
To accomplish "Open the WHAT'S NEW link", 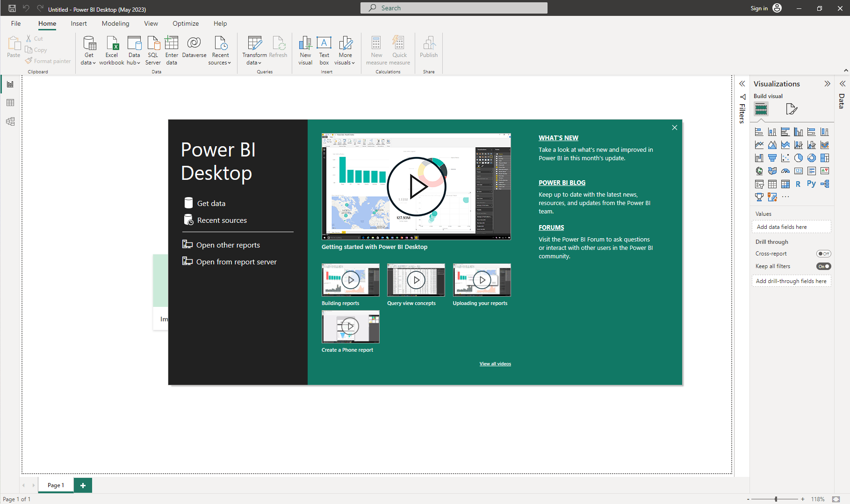I will [558, 138].
